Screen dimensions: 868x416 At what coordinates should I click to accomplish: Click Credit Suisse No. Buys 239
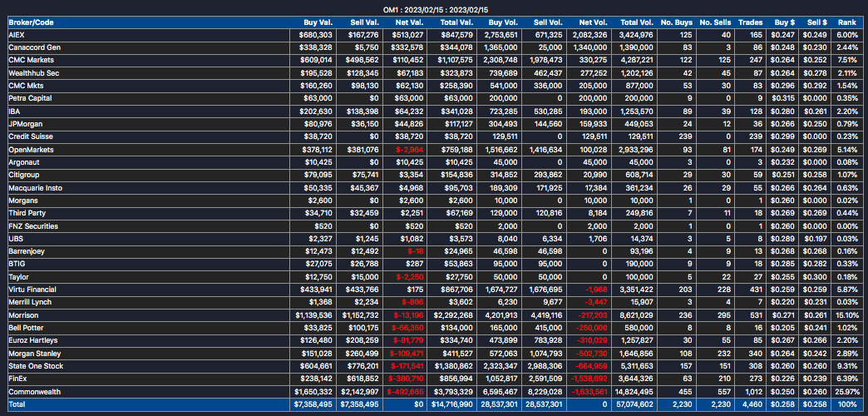686,136
